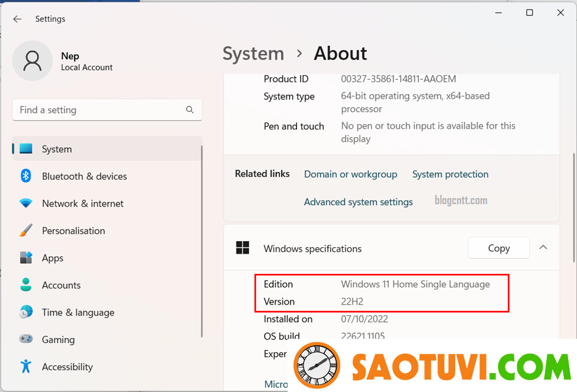Close the Settings window

coord(560,13)
